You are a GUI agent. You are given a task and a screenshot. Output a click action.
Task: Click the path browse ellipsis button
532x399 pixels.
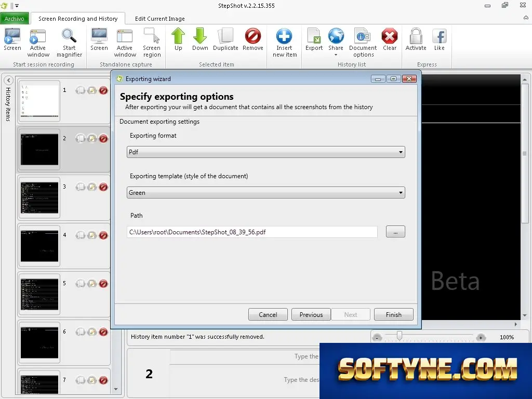[395, 232]
